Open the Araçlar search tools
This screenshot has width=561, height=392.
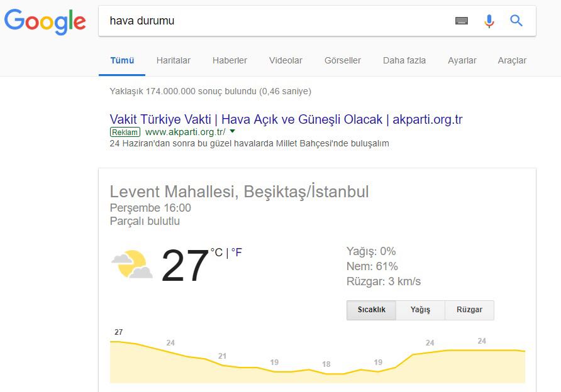tap(512, 60)
